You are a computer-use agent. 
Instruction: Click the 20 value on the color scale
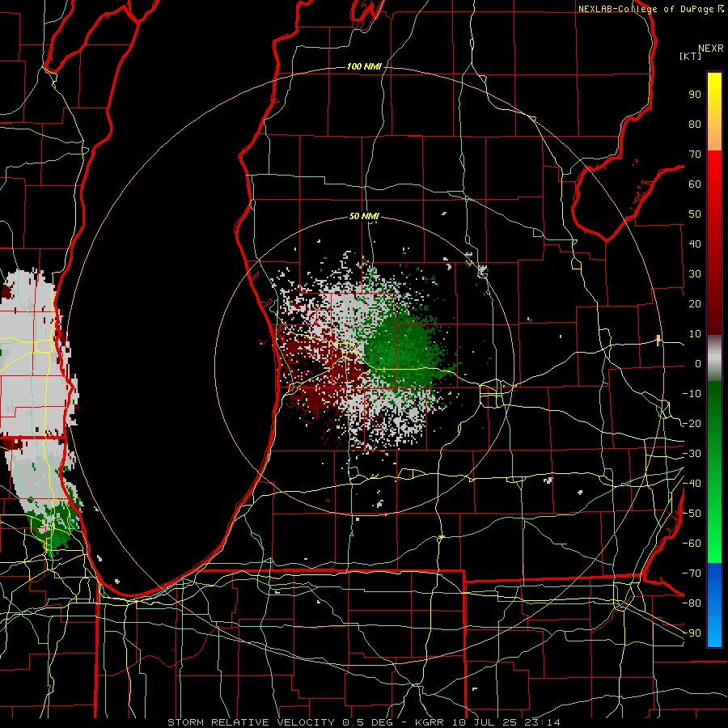(x=695, y=304)
